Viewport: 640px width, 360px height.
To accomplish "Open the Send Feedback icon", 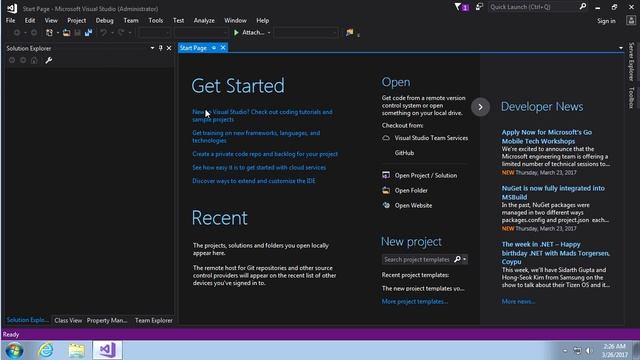I will pos(479,7).
